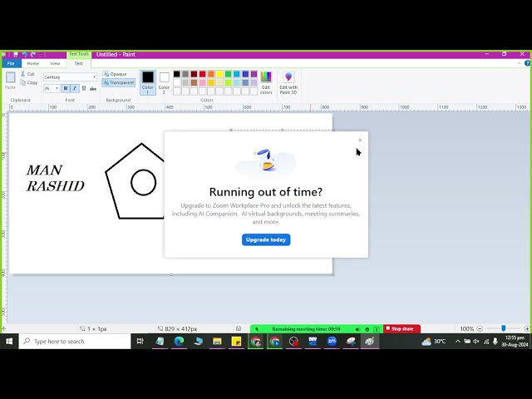Viewport: 532px width, 399px height.
Task: Stop the Zoom screen share
Action: (401, 329)
